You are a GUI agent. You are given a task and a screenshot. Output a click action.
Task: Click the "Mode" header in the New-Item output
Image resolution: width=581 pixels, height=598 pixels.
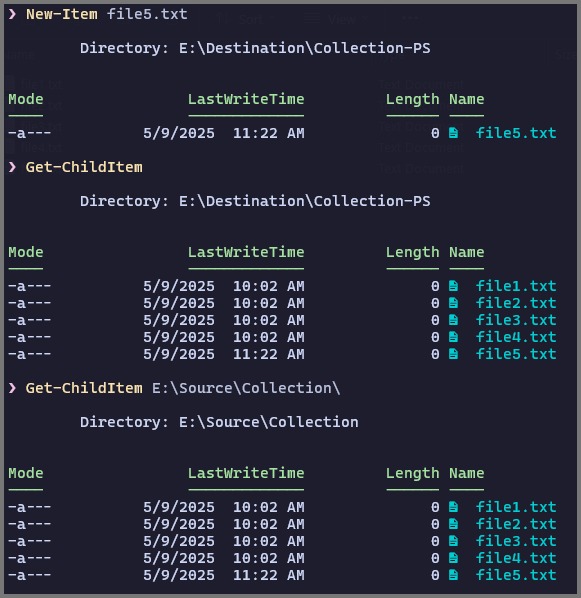[26, 99]
